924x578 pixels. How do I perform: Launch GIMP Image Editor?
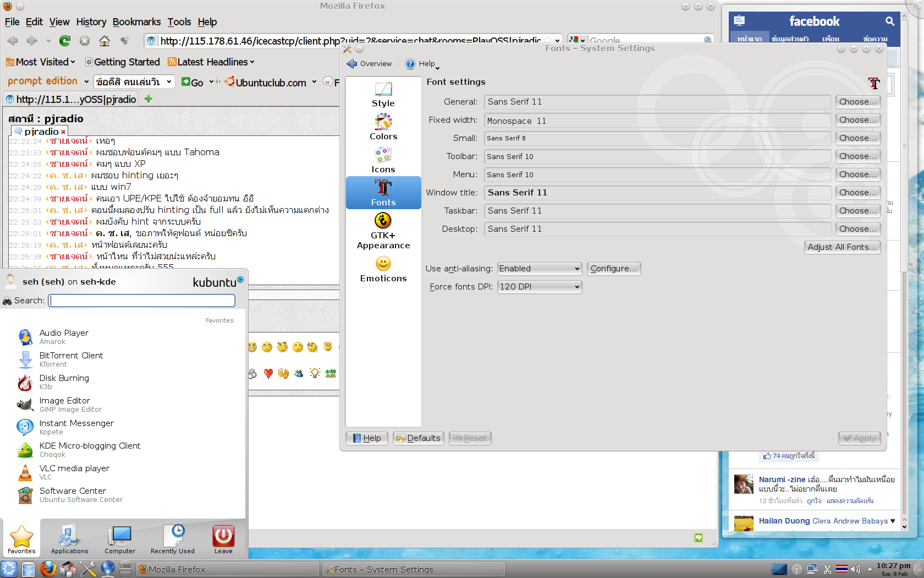(x=124, y=405)
